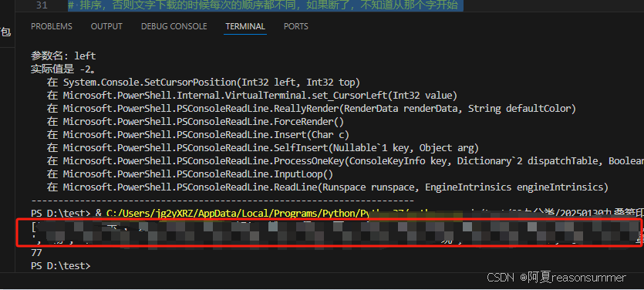Click the PSConsoleReadLine.InputLoop() line
Viewport: 644px width, 290px height.
click(x=190, y=174)
